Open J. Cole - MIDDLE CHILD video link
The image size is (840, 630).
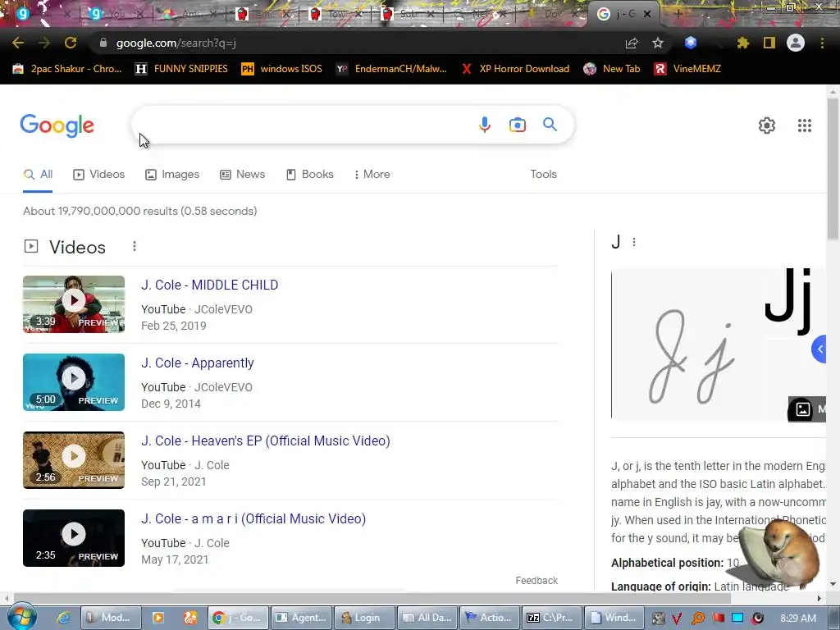coord(209,285)
